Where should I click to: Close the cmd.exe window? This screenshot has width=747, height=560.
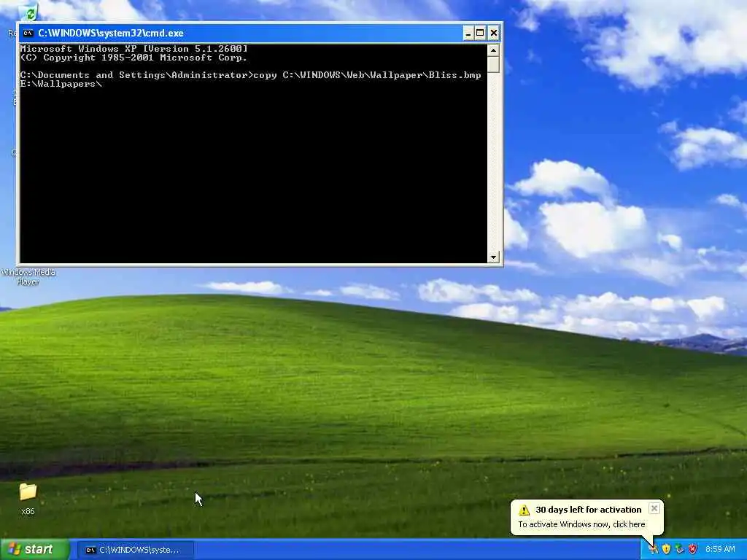click(x=494, y=34)
